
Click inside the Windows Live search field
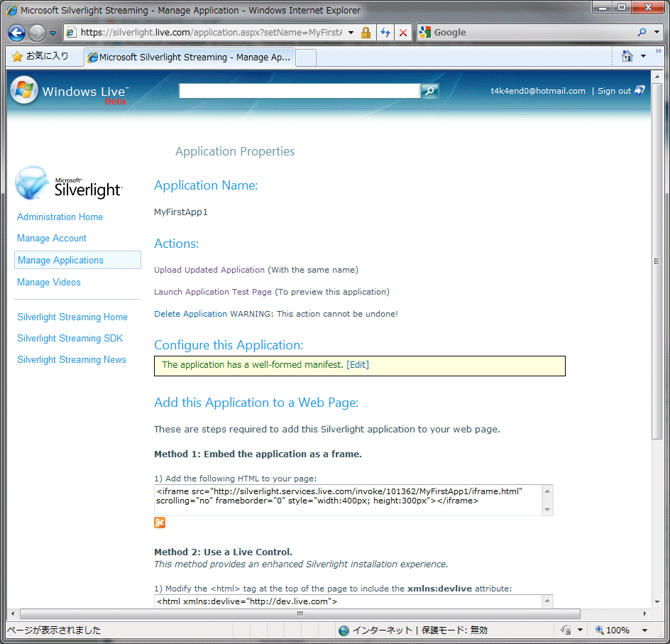(x=299, y=91)
